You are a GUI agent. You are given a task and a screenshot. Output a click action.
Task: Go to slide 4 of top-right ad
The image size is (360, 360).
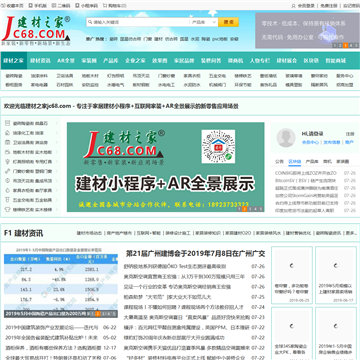(x=351, y=46)
